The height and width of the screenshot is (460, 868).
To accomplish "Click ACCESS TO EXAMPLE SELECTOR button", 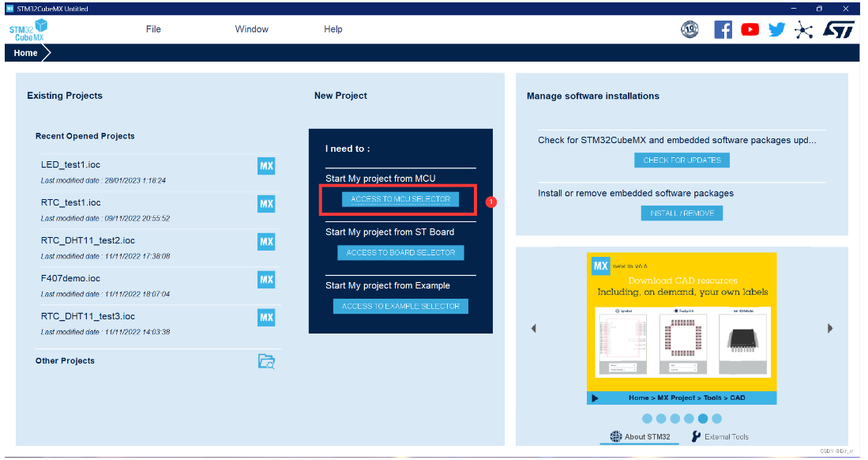I will pos(400,306).
